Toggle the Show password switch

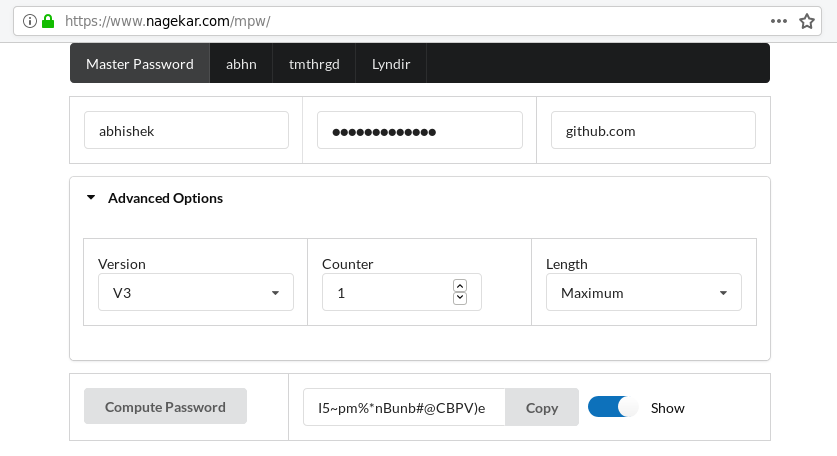[x=613, y=407]
